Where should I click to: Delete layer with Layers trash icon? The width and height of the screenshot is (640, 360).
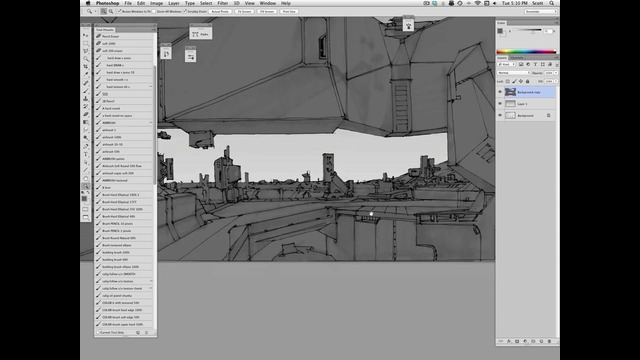549,341
